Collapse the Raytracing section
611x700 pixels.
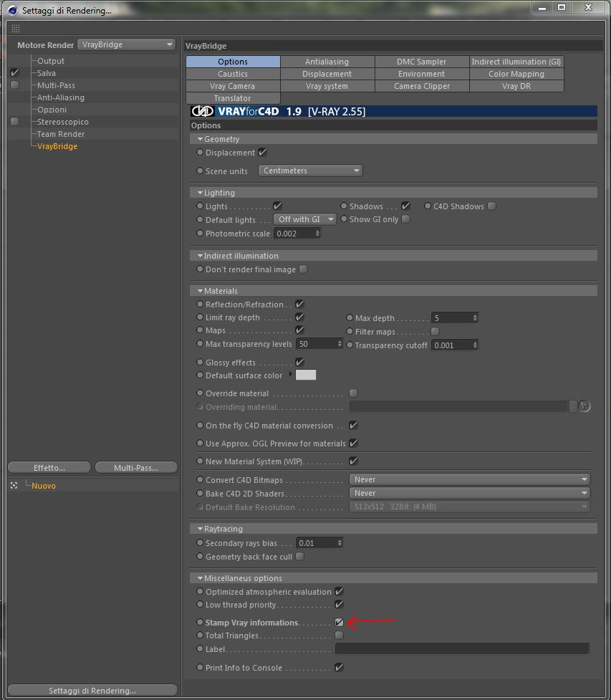click(x=200, y=529)
